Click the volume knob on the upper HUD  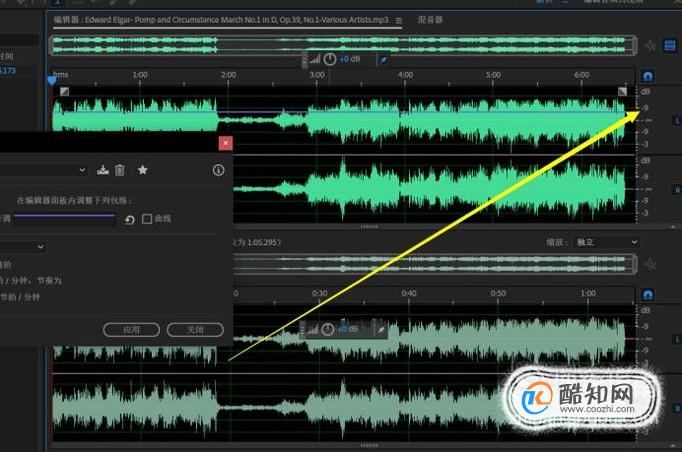330,59
